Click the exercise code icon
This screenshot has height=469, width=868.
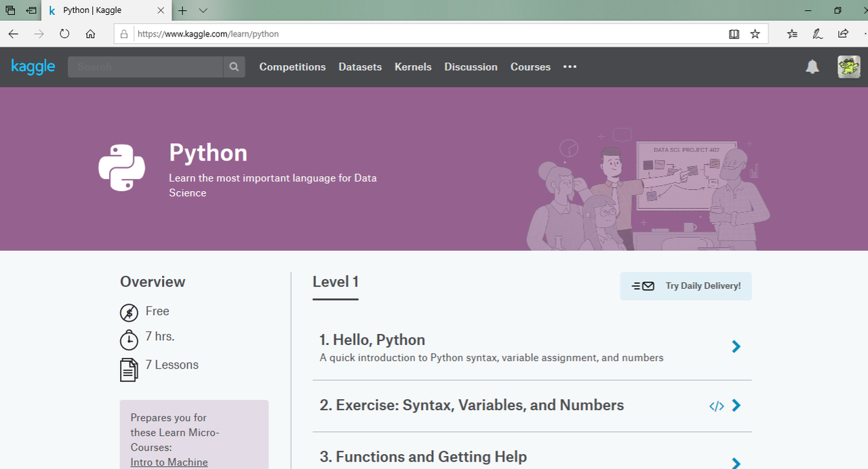pyautogui.click(x=716, y=406)
